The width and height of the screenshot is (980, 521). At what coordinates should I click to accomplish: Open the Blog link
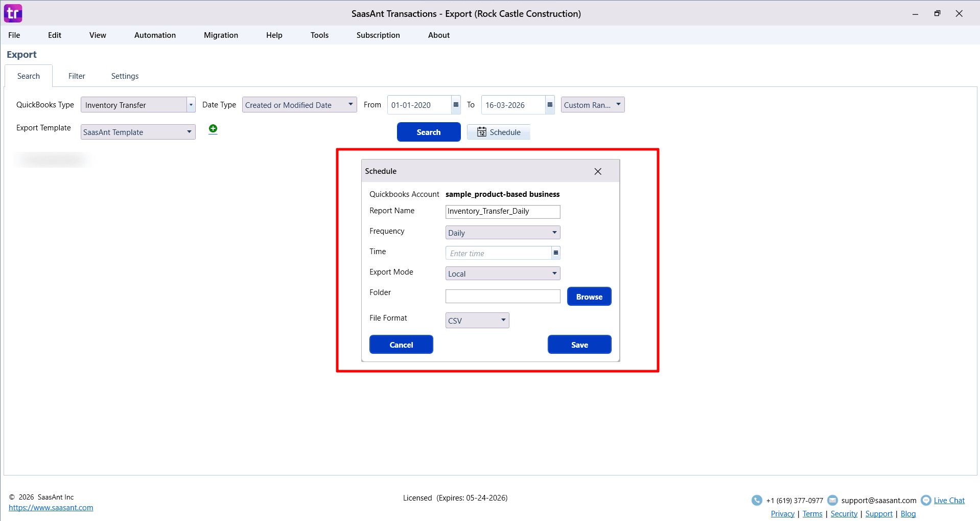908,514
